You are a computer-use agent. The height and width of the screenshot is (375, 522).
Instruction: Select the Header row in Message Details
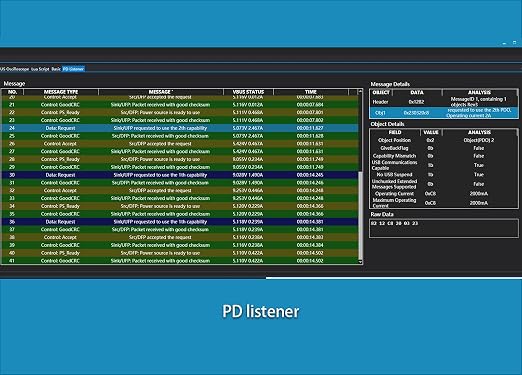click(x=444, y=102)
